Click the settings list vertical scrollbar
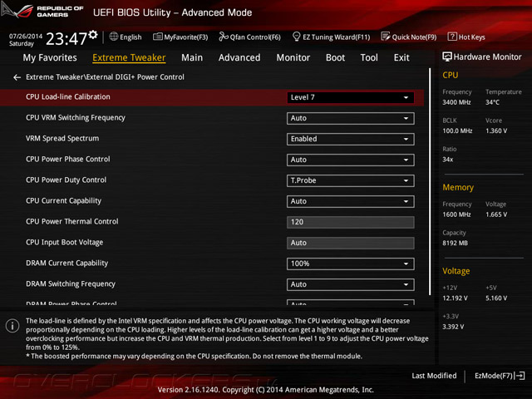This screenshot has height=399, width=532. pos(430,181)
